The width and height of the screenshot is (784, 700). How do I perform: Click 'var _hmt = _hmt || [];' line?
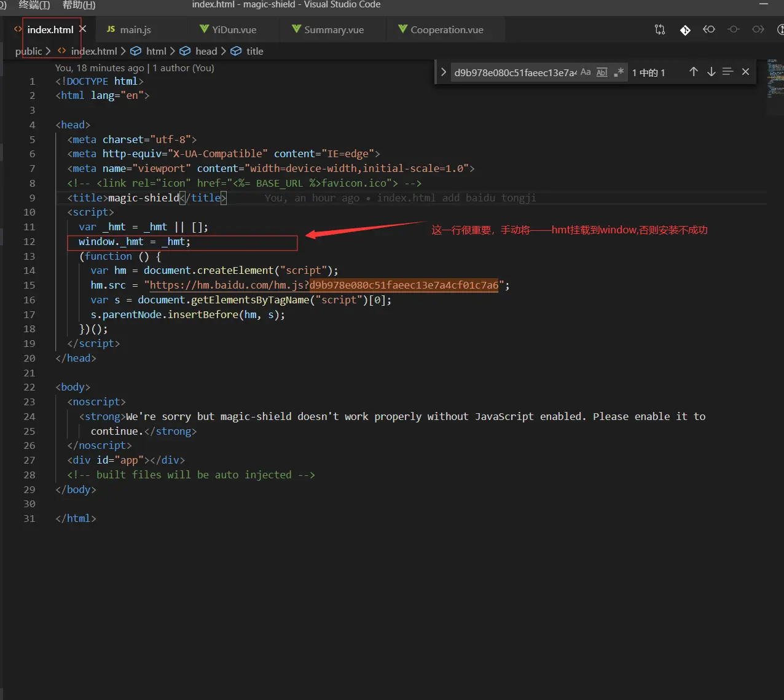tap(143, 227)
